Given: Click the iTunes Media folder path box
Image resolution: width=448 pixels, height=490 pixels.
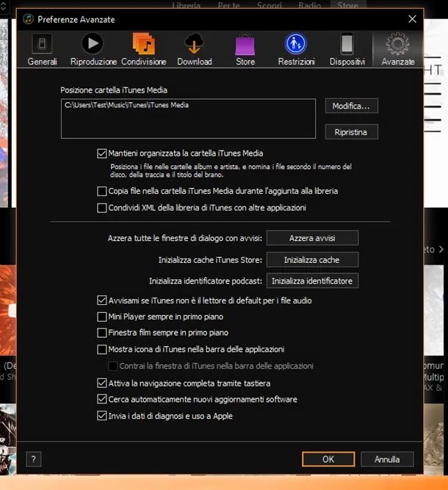Looking at the screenshot, I should (x=189, y=118).
